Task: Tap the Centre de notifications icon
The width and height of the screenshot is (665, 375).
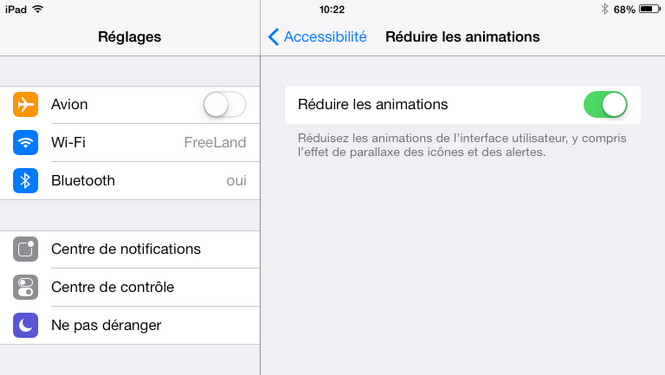Action: pyautogui.click(x=25, y=249)
